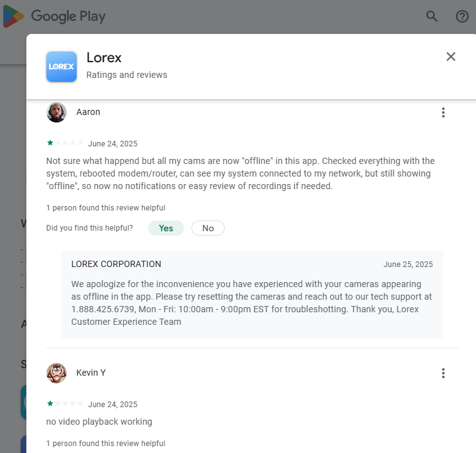The image size is (476, 453).
Task: Open more options for Kevin Y's review
Action: [x=443, y=373]
